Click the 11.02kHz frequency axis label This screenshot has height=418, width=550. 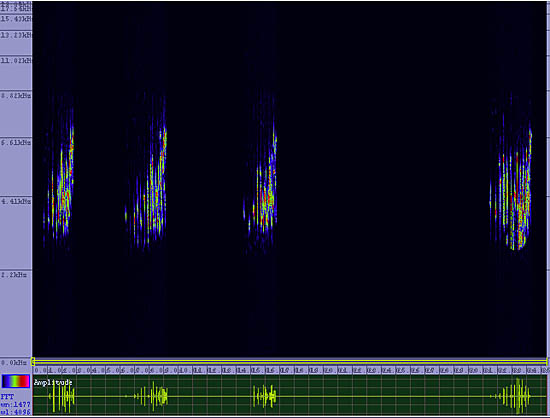[16, 61]
